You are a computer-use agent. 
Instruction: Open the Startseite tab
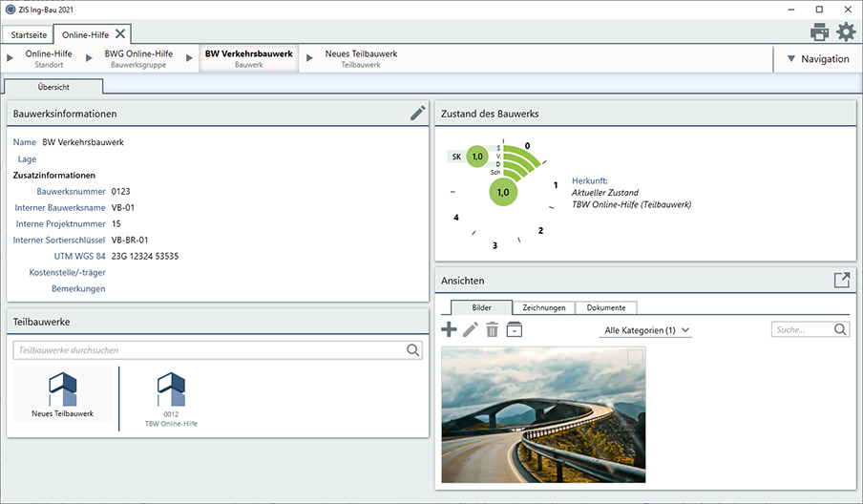pos(27,34)
